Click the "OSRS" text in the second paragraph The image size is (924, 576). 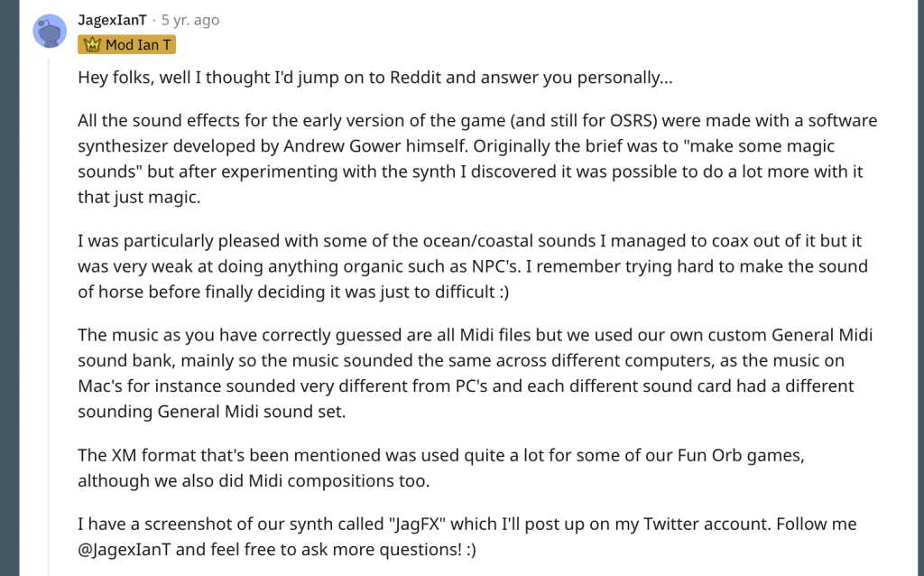(x=633, y=120)
